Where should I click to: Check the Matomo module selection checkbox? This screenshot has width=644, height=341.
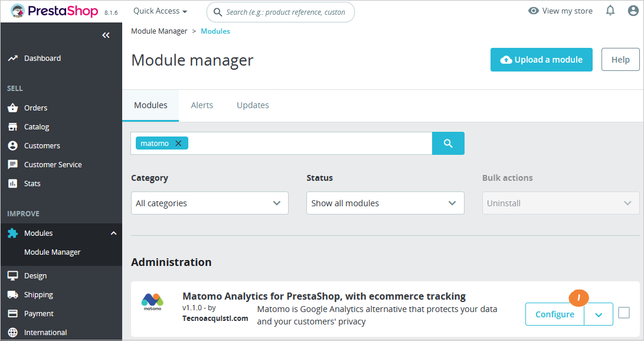coord(623,314)
